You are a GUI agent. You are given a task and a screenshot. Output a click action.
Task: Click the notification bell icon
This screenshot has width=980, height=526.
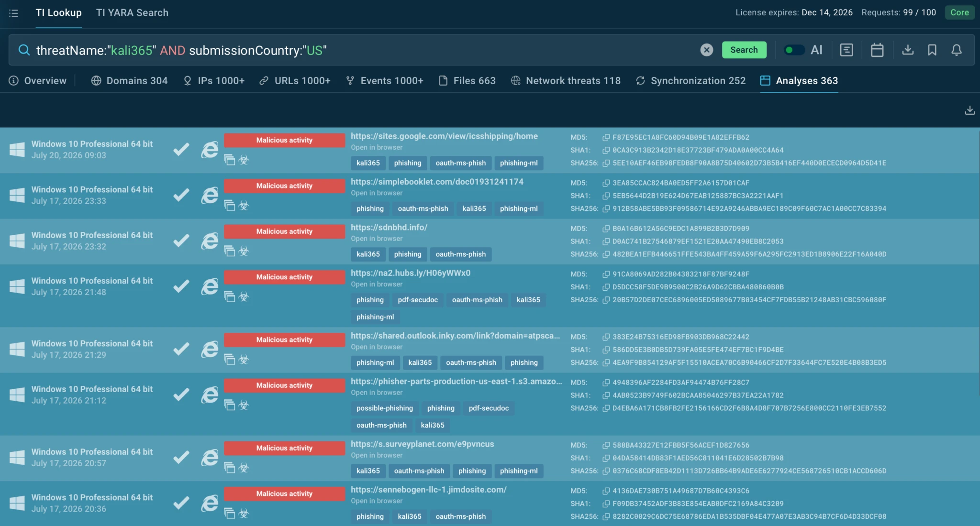(x=956, y=50)
